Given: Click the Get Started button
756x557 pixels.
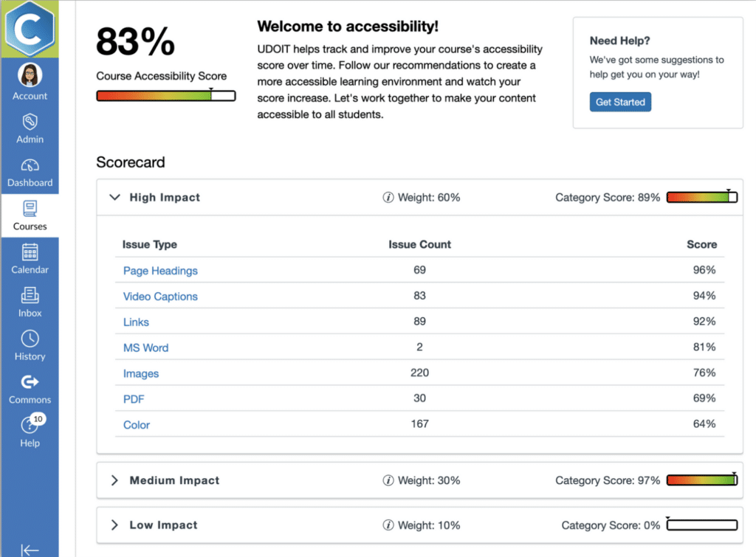Looking at the screenshot, I should (x=620, y=102).
